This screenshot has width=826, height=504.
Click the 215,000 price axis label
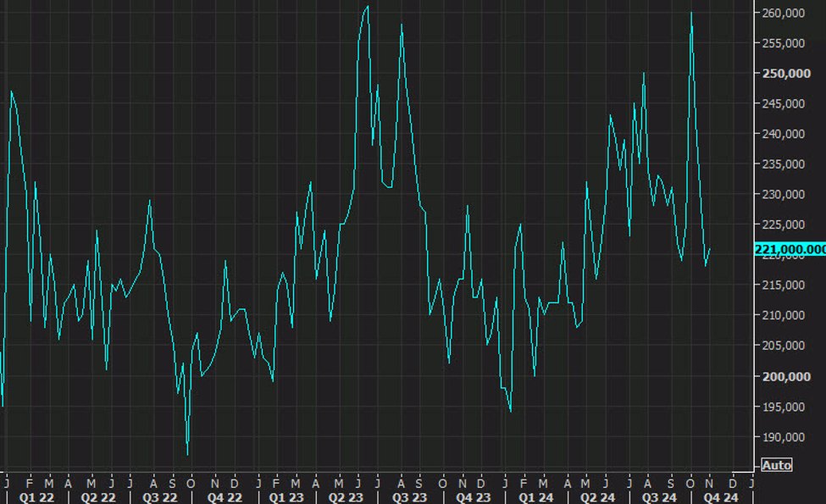click(x=782, y=285)
